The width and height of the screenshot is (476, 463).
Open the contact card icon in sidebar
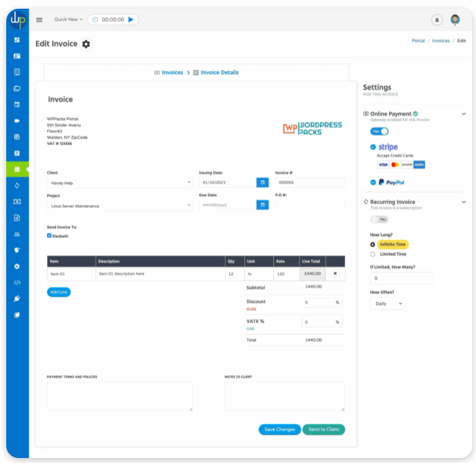click(17, 56)
